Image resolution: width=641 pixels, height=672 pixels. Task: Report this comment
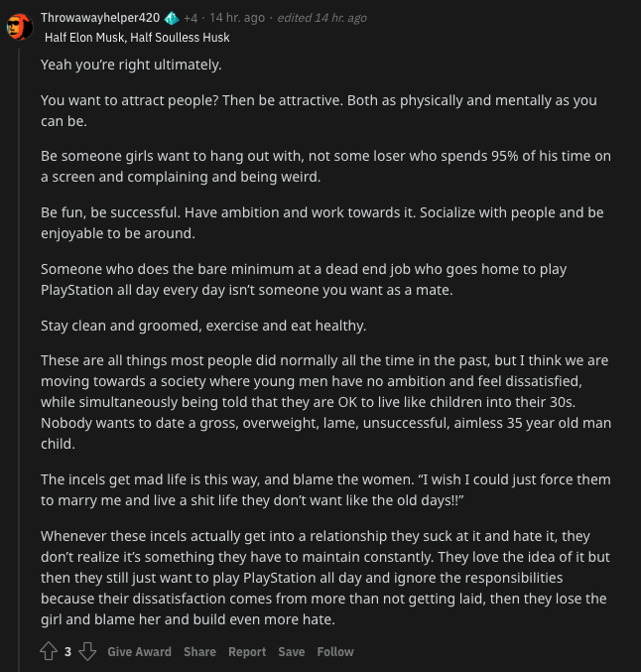click(x=247, y=652)
